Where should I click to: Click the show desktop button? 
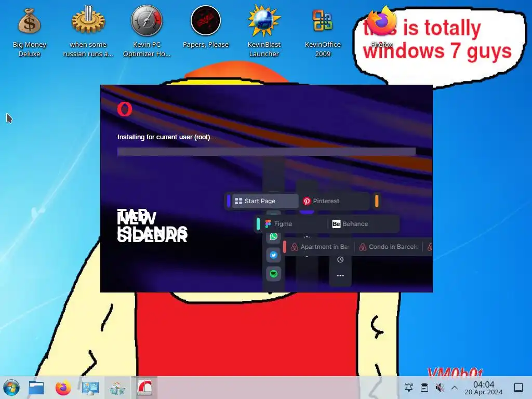[x=518, y=388]
